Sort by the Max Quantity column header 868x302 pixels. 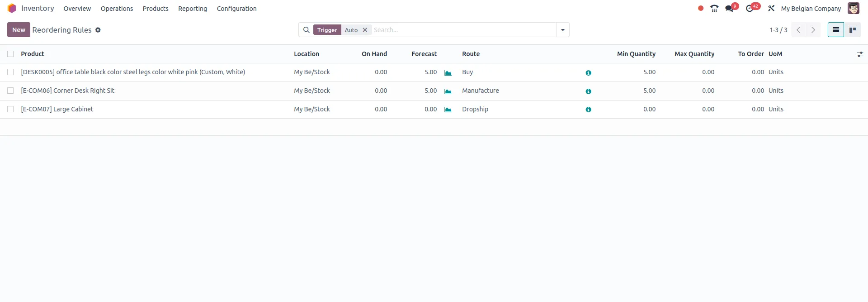(x=694, y=54)
